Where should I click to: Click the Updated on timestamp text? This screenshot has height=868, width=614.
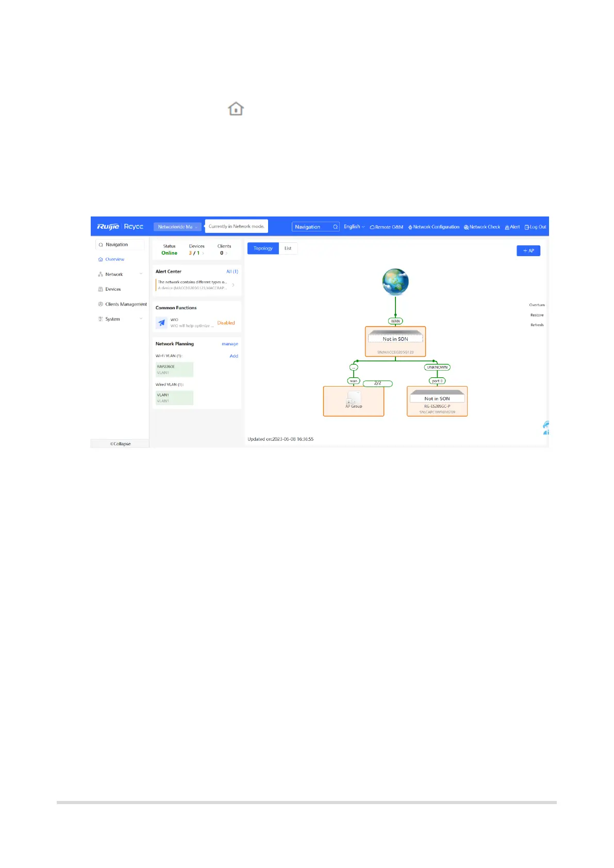click(280, 439)
